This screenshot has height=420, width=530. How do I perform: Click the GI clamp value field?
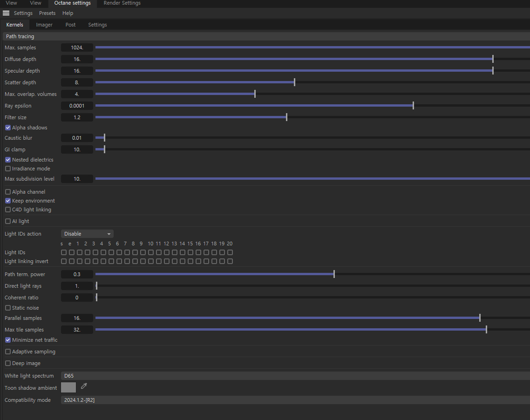[x=77, y=149]
